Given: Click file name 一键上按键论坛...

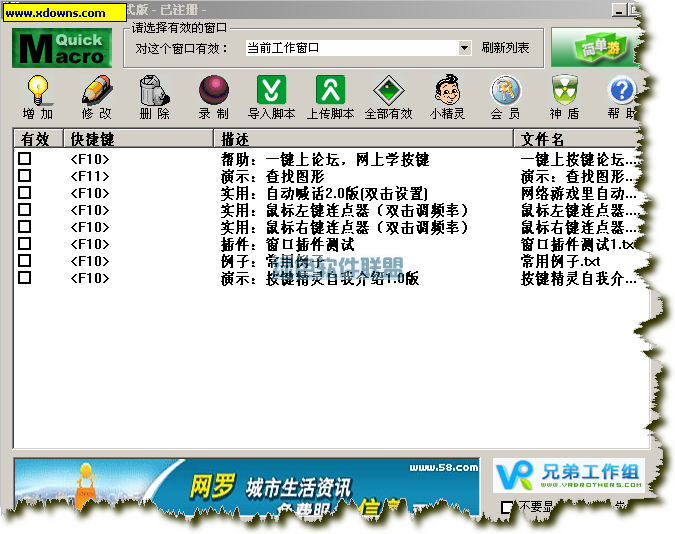Looking at the screenshot, I should click(x=579, y=159).
